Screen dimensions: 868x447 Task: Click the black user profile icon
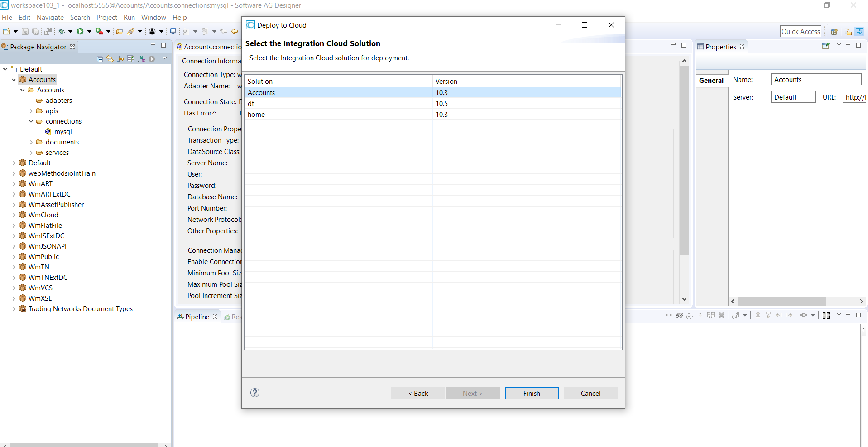(x=152, y=31)
